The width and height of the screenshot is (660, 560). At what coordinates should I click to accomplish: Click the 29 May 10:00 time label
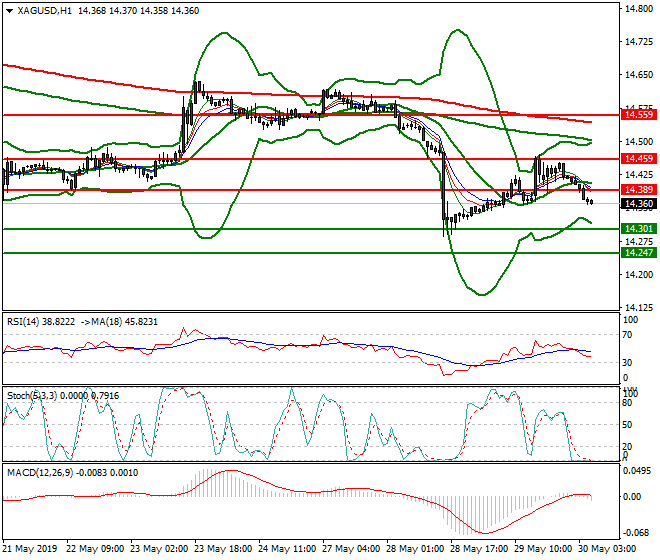[x=543, y=549]
